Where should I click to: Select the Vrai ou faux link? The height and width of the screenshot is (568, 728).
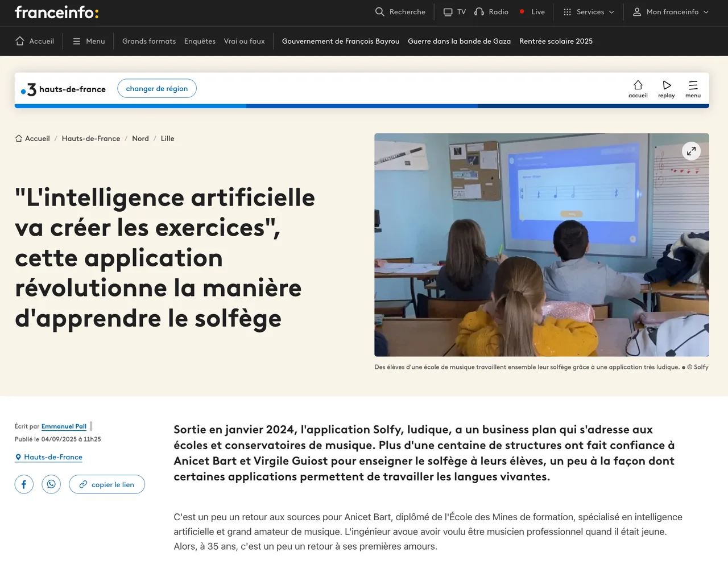[x=244, y=41]
